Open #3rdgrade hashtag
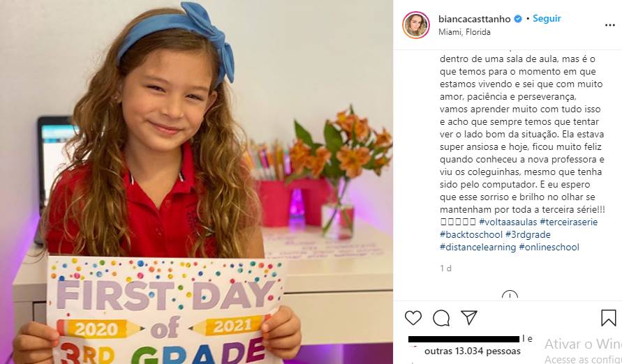The image size is (622, 364). tap(528, 235)
